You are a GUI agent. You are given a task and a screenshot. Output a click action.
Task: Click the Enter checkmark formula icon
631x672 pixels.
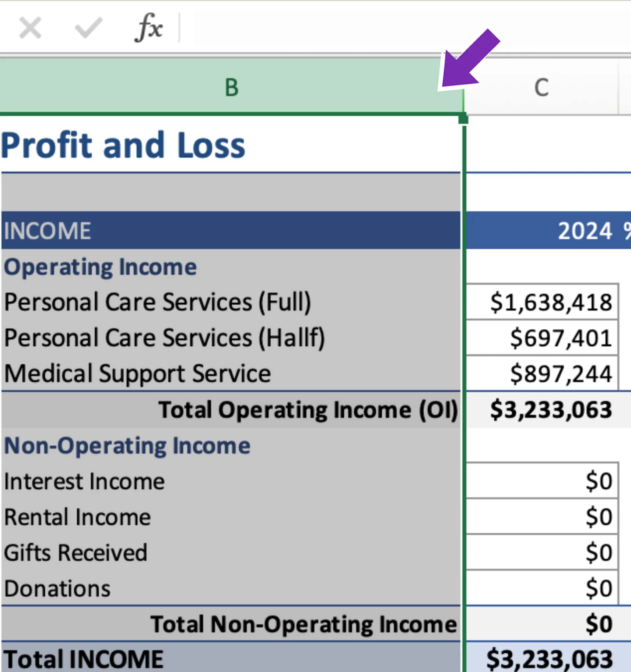88,28
